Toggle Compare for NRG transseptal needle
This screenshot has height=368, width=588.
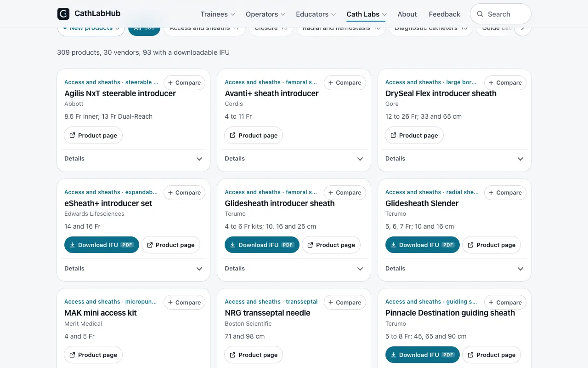(x=345, y=302)
